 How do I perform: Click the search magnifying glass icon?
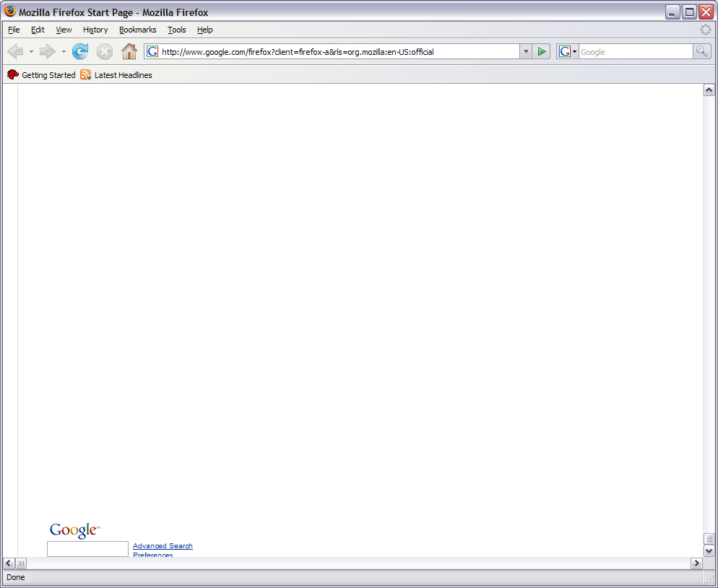[701, 51]
